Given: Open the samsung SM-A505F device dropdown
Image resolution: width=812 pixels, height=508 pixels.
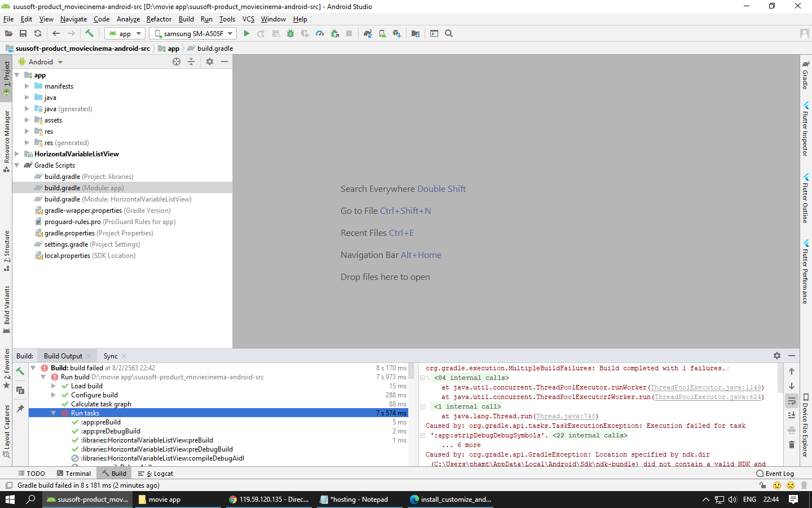Looking at the screenshot, I should point(193,34).
